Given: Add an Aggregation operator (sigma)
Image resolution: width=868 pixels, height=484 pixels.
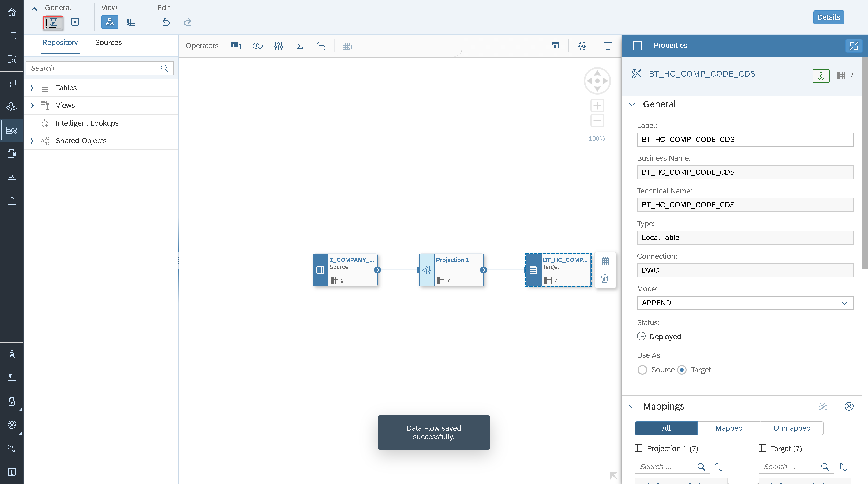Looking at the screenshot, I should (300, 46).
